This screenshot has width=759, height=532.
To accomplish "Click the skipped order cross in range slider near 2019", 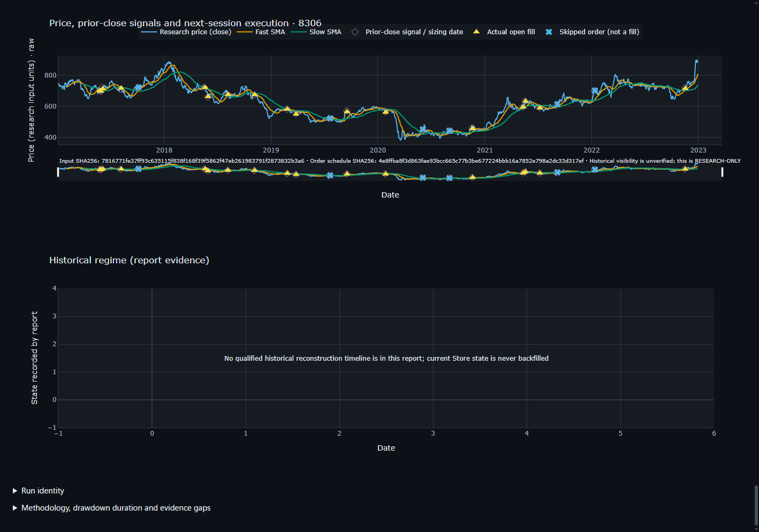I will coord(330,176).
